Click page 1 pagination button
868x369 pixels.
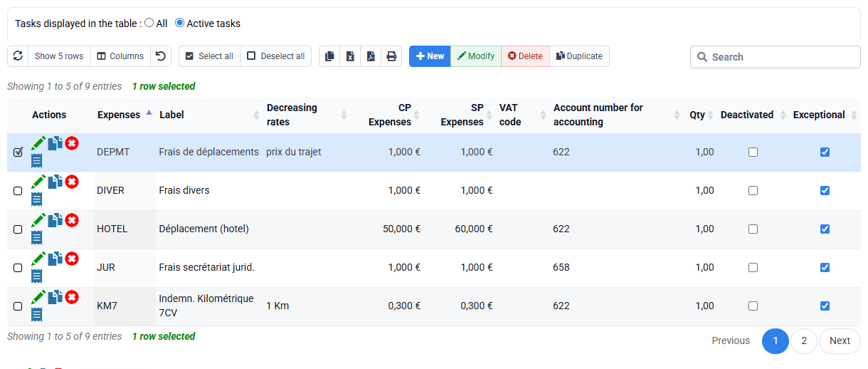776,341
